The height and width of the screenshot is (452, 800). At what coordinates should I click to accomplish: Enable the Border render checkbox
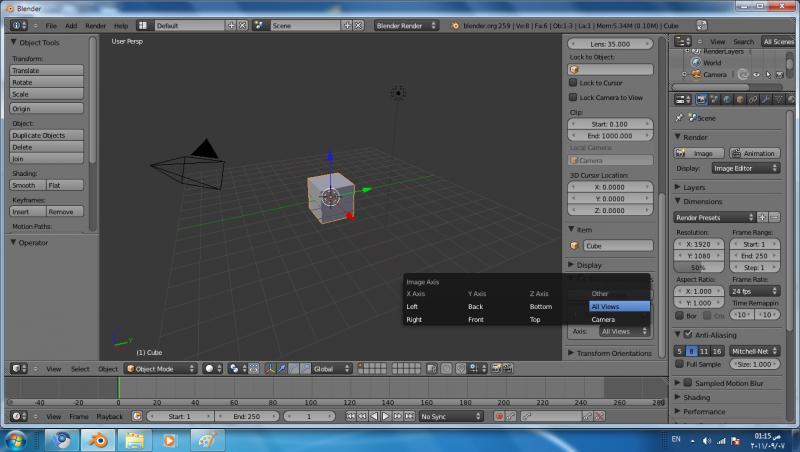tap(679, 315)
